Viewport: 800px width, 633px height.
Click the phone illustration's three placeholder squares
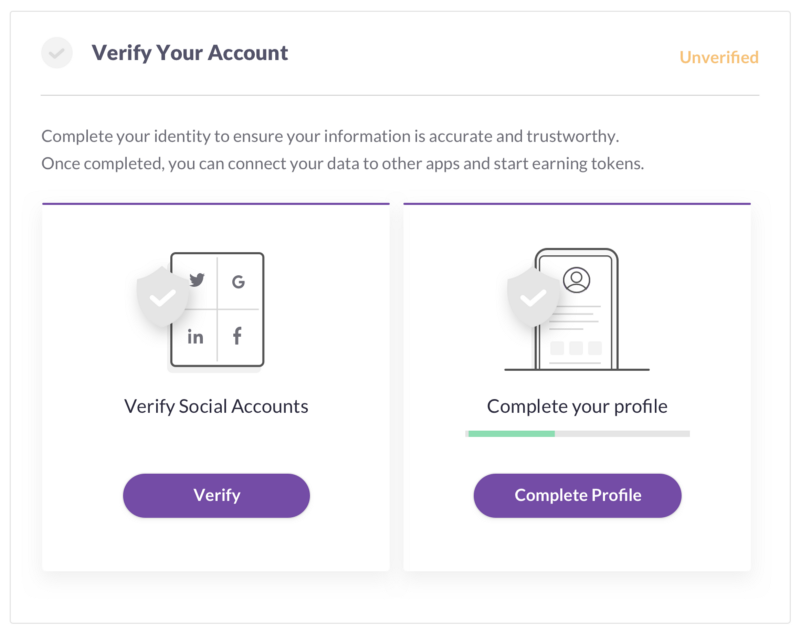[x=576, y=348]
